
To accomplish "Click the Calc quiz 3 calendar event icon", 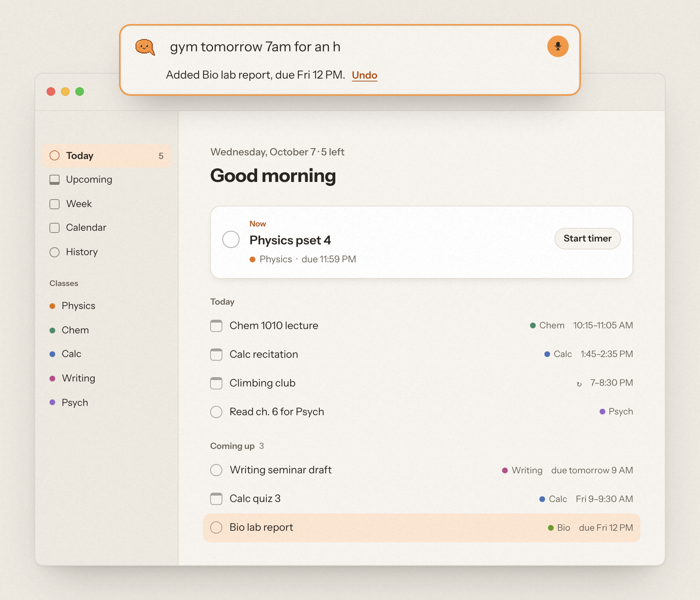I will pyautogui.click(x=216, y=499).
